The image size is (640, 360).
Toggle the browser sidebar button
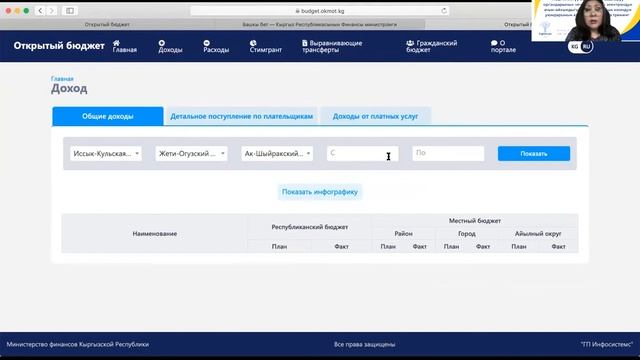coord(70,11)
